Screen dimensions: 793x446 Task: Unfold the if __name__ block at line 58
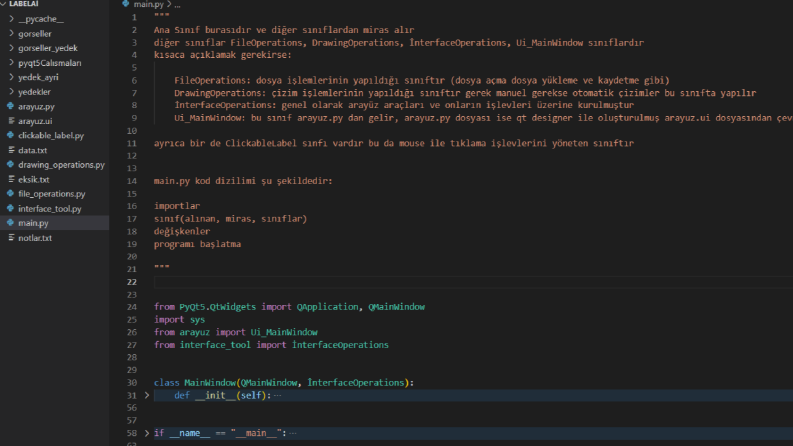pos(147,433)
